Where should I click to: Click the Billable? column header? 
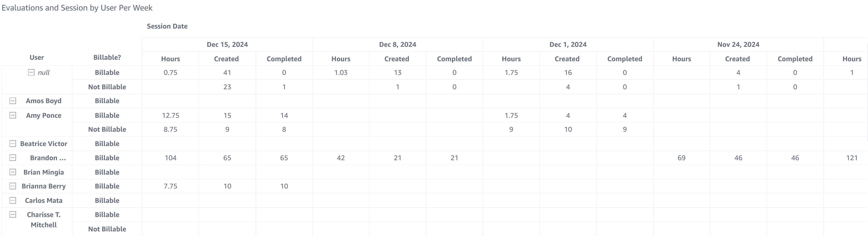click(107, 58)
